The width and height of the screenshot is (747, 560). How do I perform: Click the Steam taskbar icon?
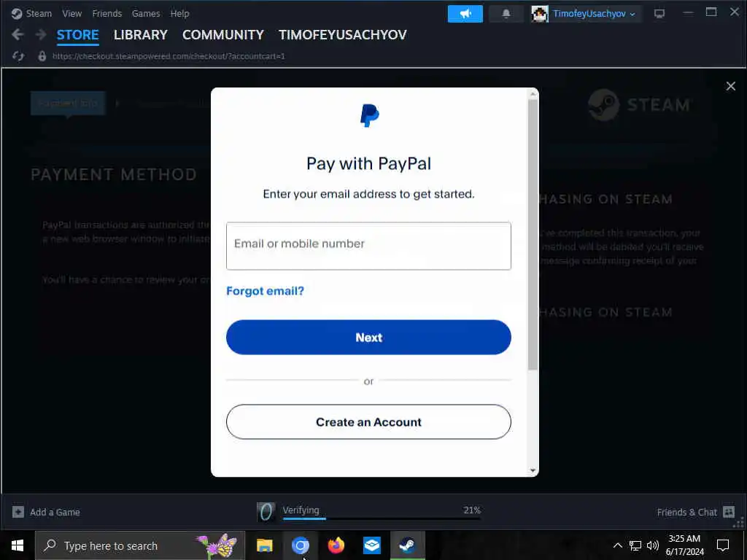[407, 545]
